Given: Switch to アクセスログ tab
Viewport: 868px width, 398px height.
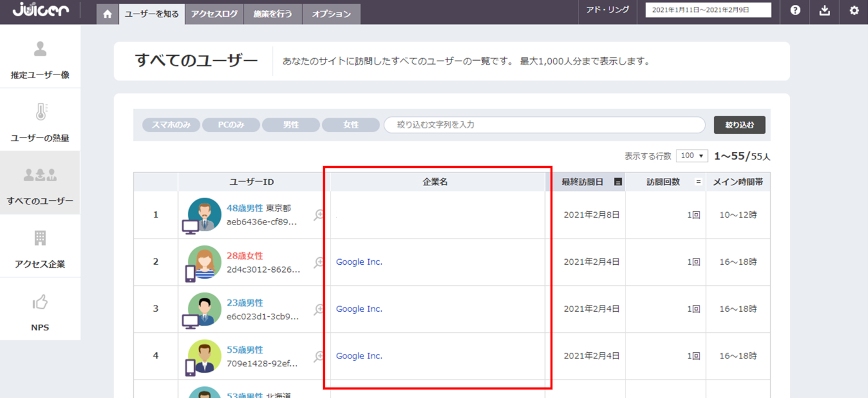Looking at the screenshot, I should coord(215,14).
